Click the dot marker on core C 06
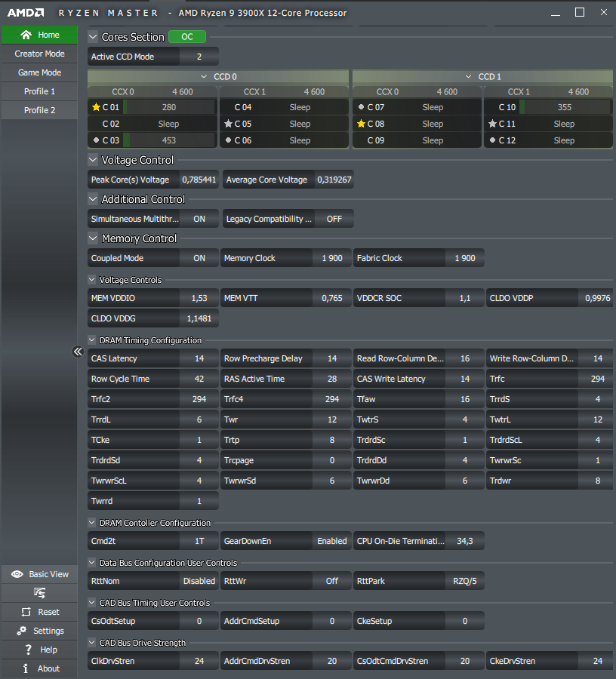Viewport: 616px width, 679px height. pyautogui.click(x=228, y=140)
